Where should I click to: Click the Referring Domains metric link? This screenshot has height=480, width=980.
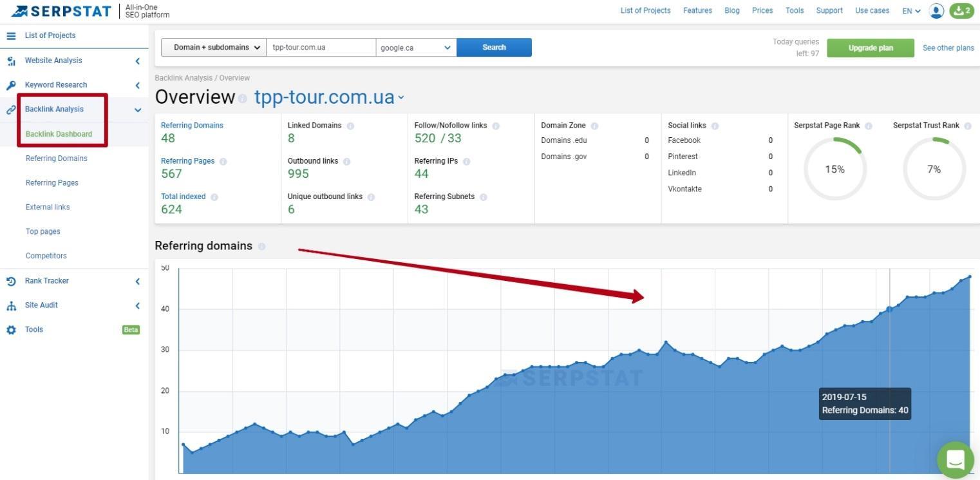click(192, 126)
